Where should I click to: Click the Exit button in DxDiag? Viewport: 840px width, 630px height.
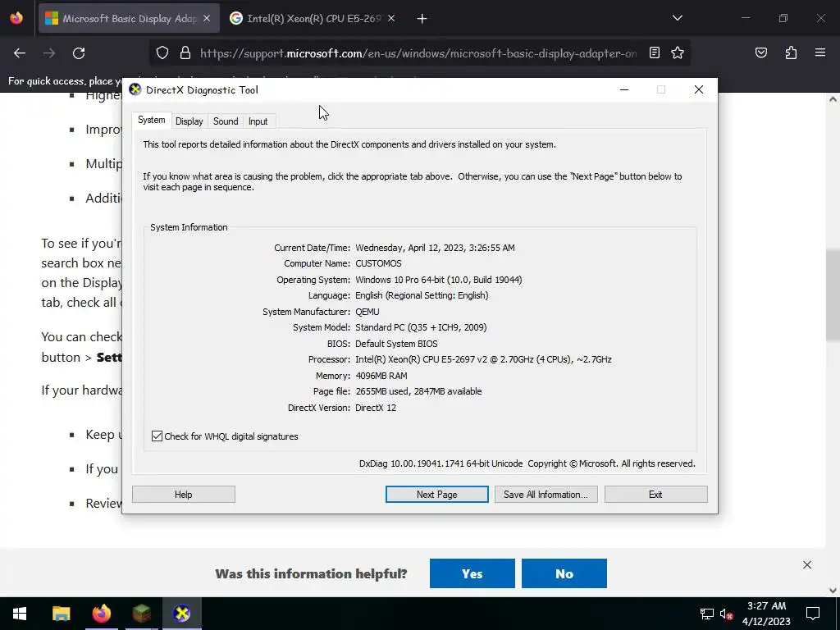coord(655,495)
